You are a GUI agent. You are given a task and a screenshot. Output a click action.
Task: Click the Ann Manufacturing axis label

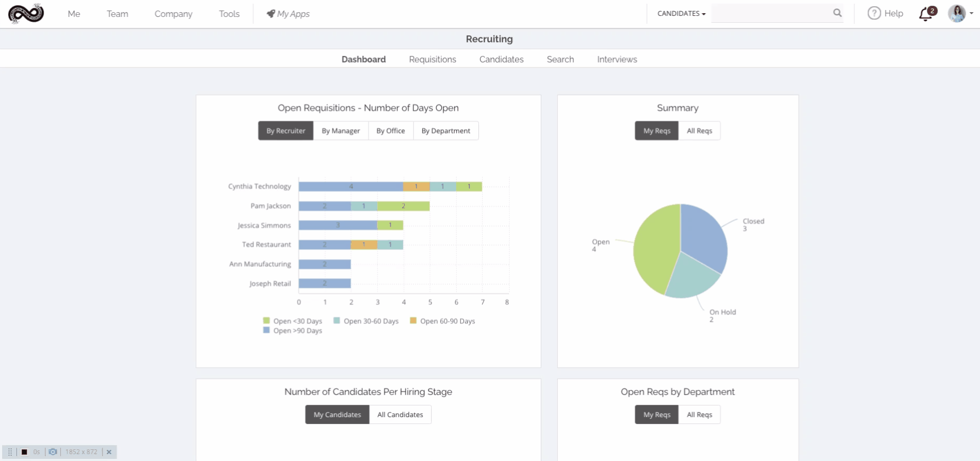pyautogui.click(x=260, y=264)
